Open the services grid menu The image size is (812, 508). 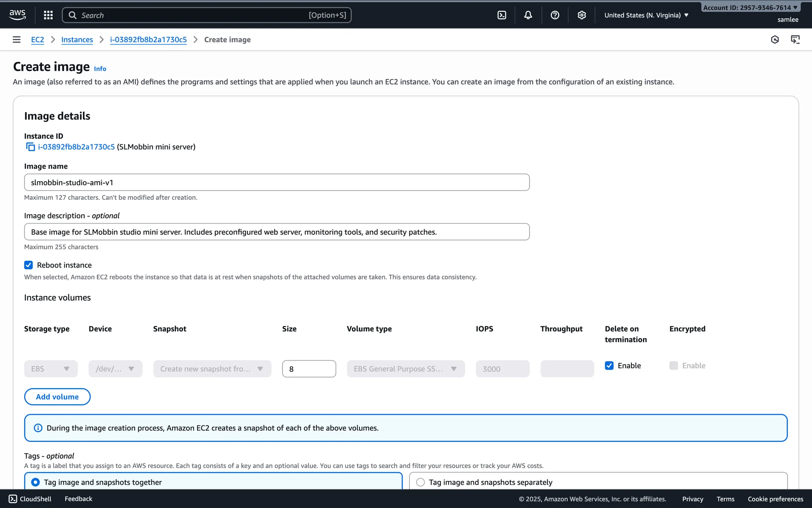pyautogui.click(x=48, y=15)
